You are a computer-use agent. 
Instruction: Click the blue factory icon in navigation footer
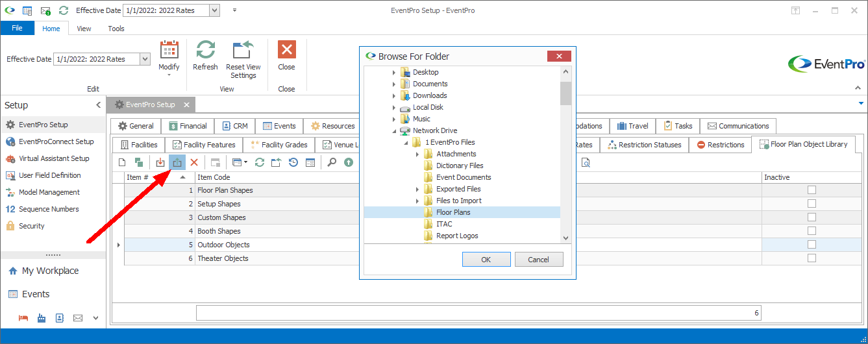(42, 318)
